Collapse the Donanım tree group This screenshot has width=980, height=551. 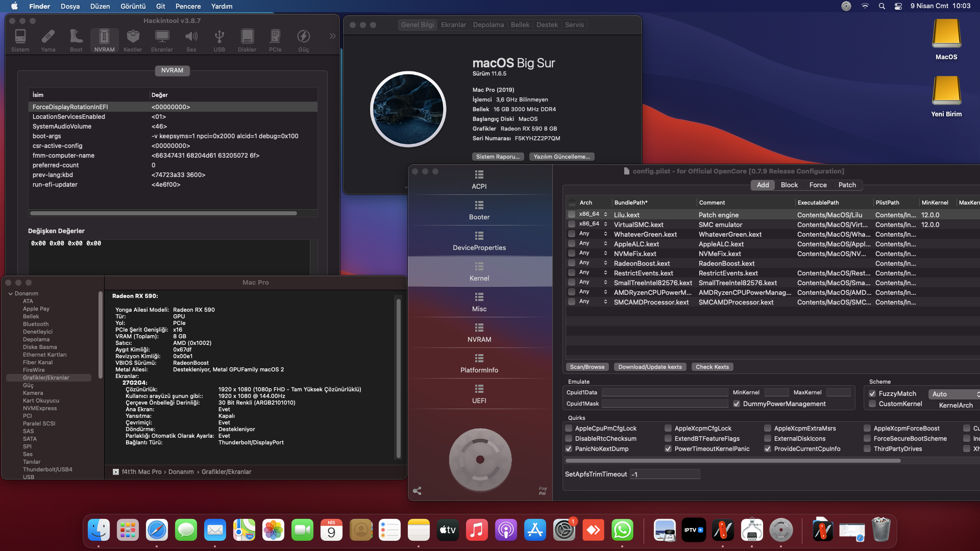coord(10,294)
